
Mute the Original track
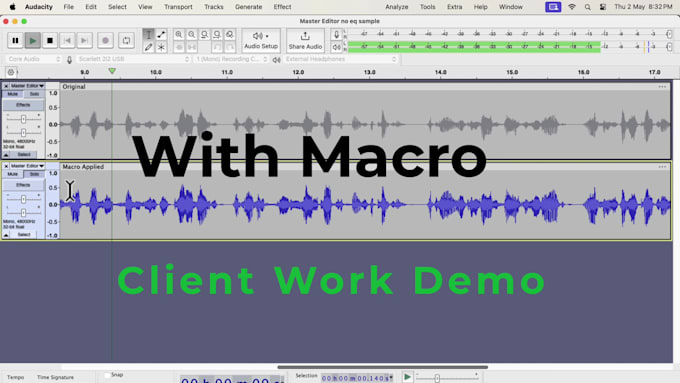[x=13, y=94]
